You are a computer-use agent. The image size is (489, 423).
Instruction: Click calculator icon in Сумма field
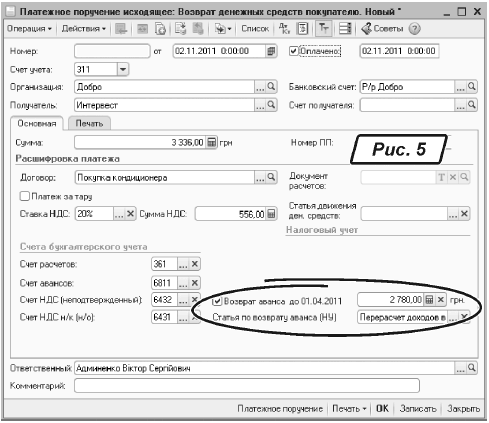[x=212, y=142]
